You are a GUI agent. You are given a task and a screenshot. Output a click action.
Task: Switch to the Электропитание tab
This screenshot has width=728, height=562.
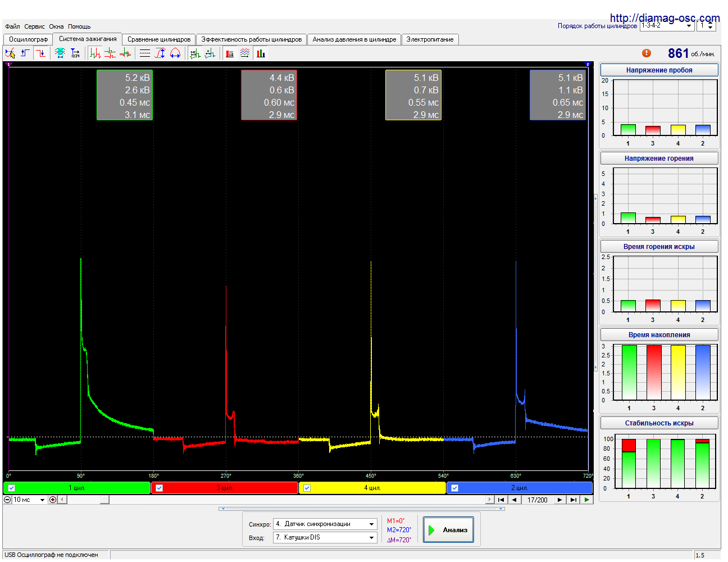430,39
